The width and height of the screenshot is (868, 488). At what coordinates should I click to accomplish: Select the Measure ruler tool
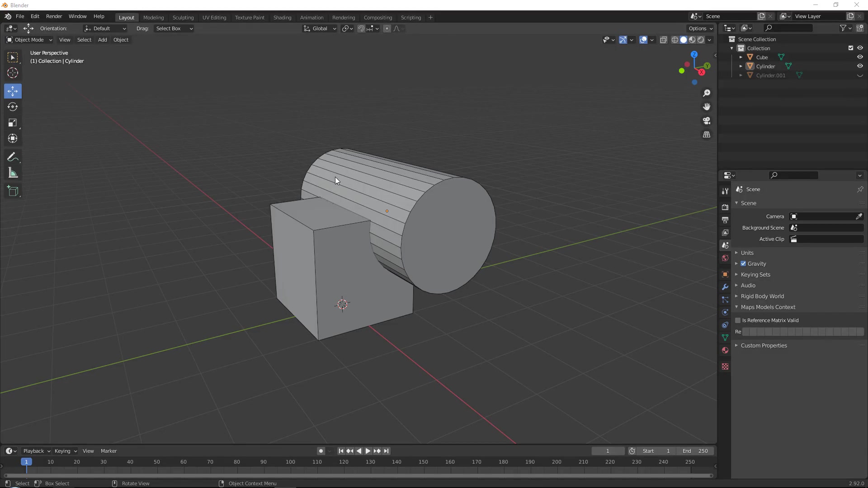13,173
